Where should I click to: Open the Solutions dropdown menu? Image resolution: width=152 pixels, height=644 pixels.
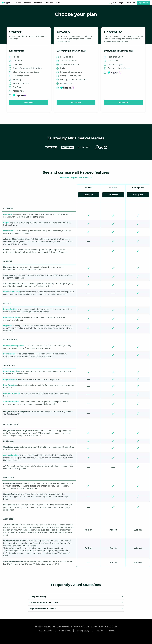point(28,3)
